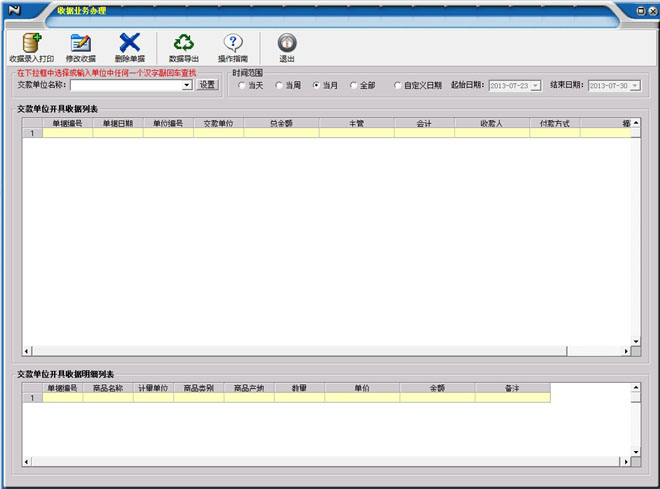
Task: Click the 删除单据 delete document icon
Action: pyautogui.click(x=130, y=43)
